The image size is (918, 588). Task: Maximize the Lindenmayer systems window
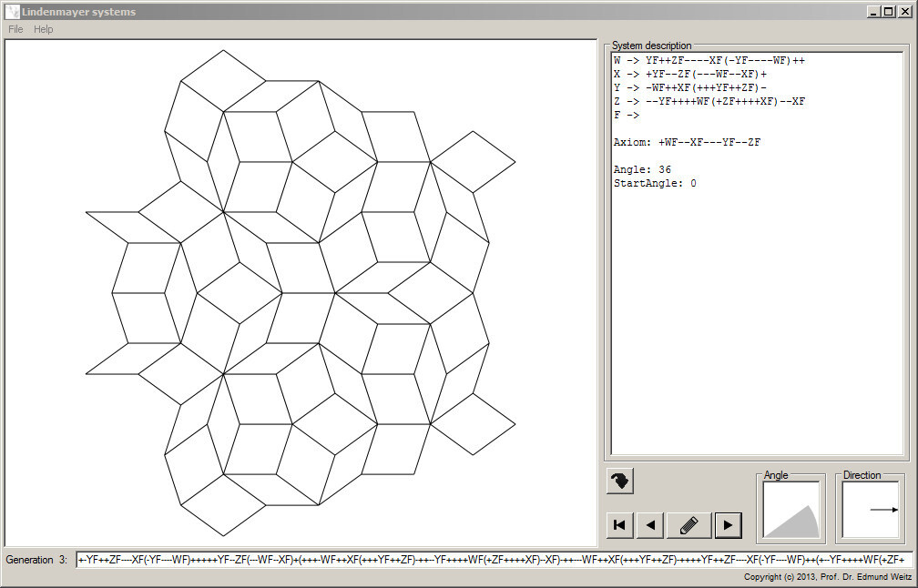[889, 11]
